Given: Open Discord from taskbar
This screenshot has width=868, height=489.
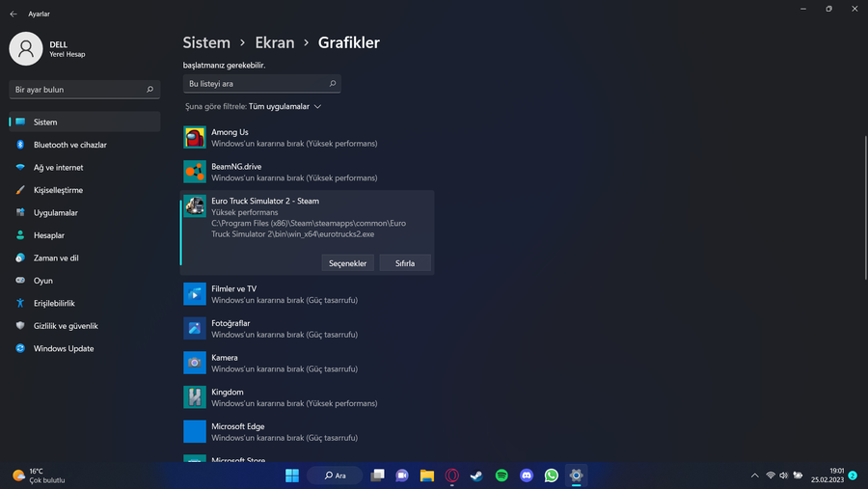Looking at the screenshot, I should click(527, 475).
